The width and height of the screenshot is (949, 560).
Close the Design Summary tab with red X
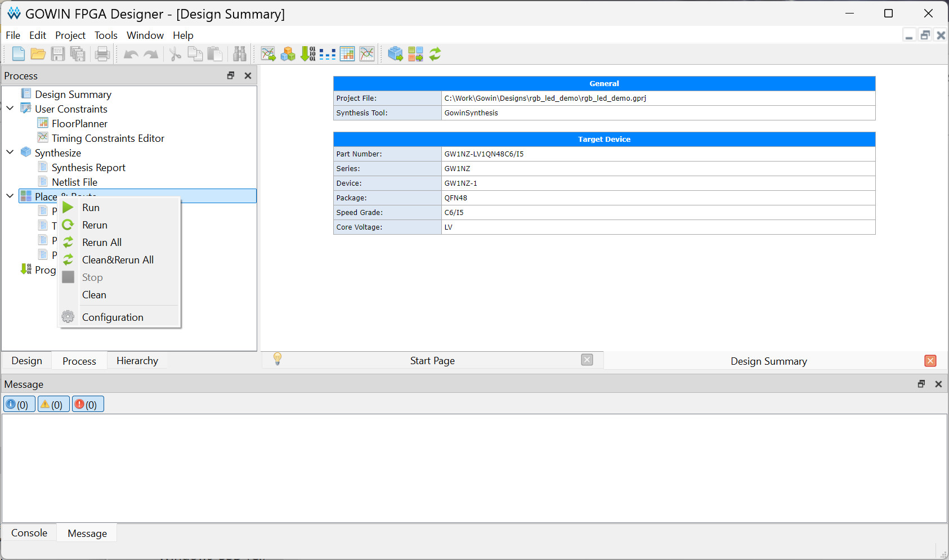click(x=930, y=361)
